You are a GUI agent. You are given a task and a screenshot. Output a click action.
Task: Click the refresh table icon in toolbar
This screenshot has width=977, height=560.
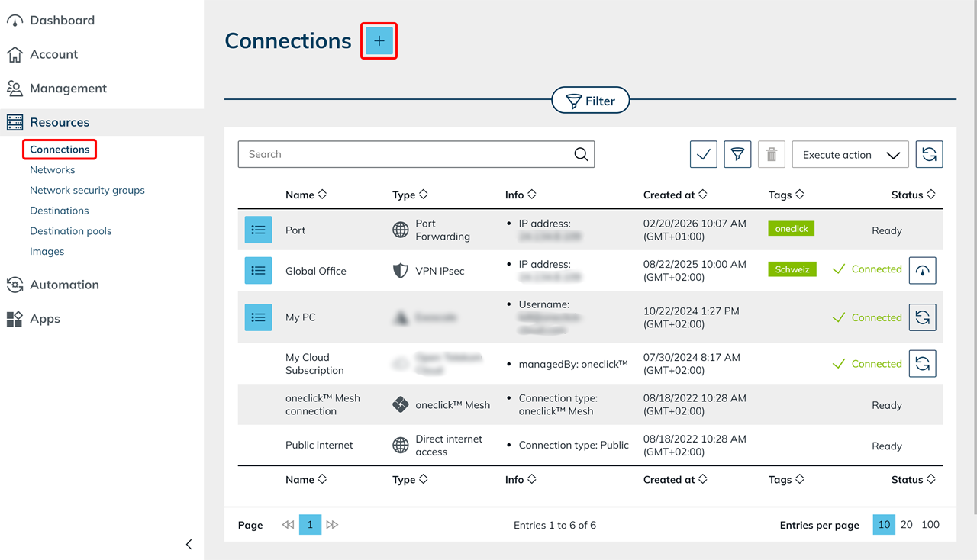pyautogui.click(x=929, y=154)
